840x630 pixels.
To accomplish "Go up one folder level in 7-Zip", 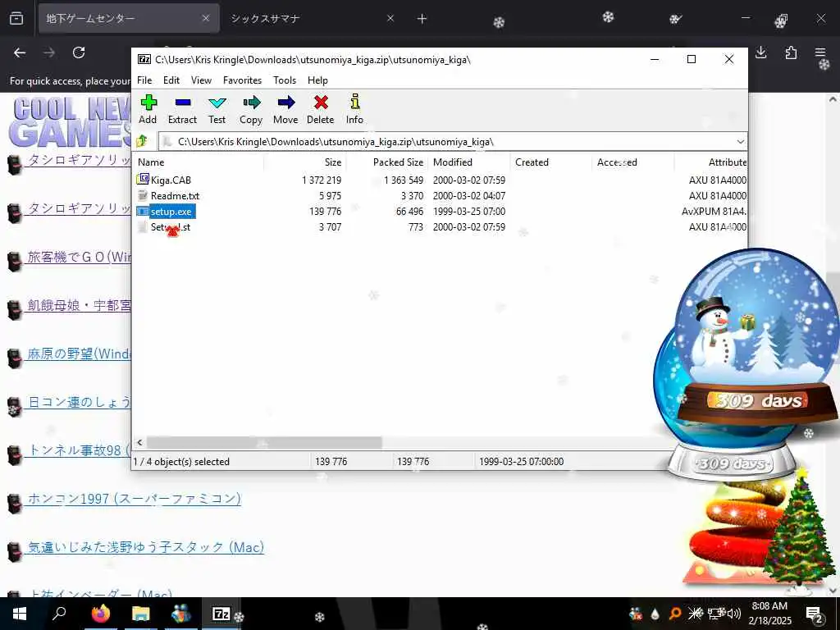I will coord(143,141).
